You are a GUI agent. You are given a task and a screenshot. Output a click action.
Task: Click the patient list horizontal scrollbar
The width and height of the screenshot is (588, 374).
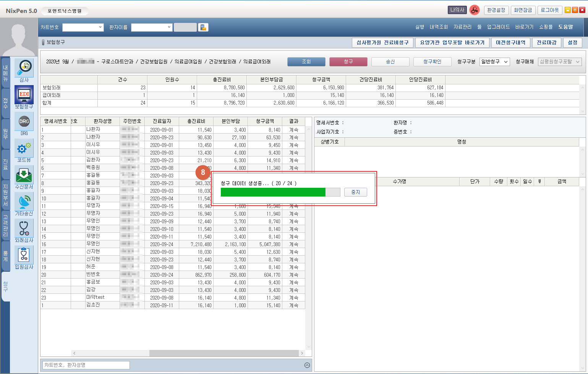[x=187, y=353]
